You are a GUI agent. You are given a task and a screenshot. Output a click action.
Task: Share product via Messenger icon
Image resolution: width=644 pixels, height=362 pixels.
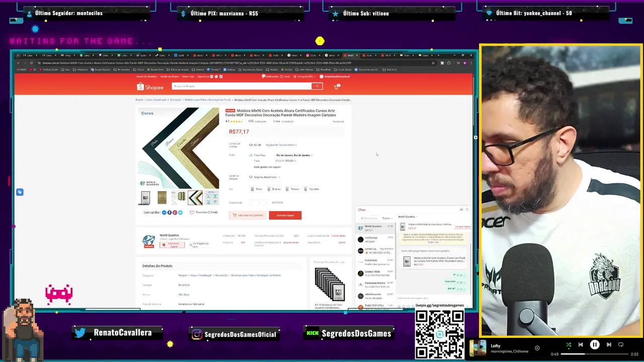[x=164, y=213]
